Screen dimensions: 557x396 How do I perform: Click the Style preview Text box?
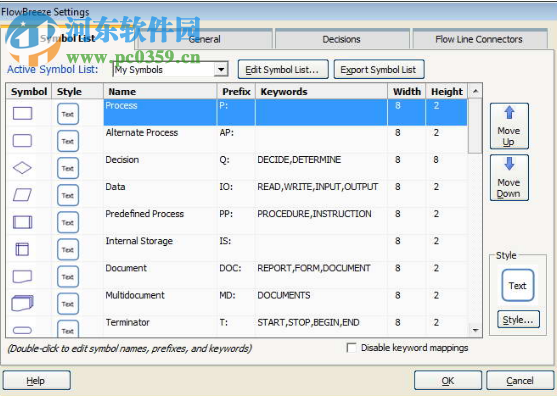(518, 285)
